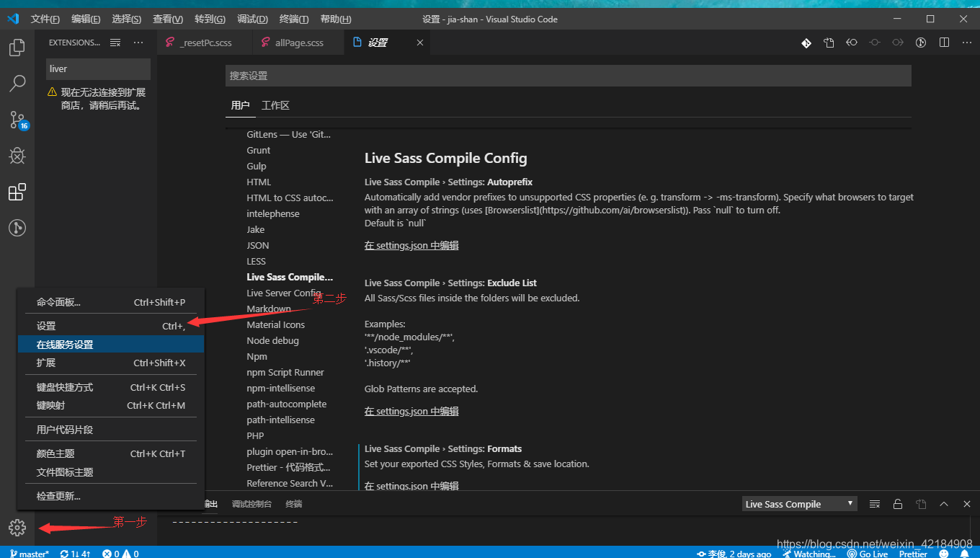This screenshot has width=980, height=558.
Task: Close the bottom panel
Action: pos(967,504)
